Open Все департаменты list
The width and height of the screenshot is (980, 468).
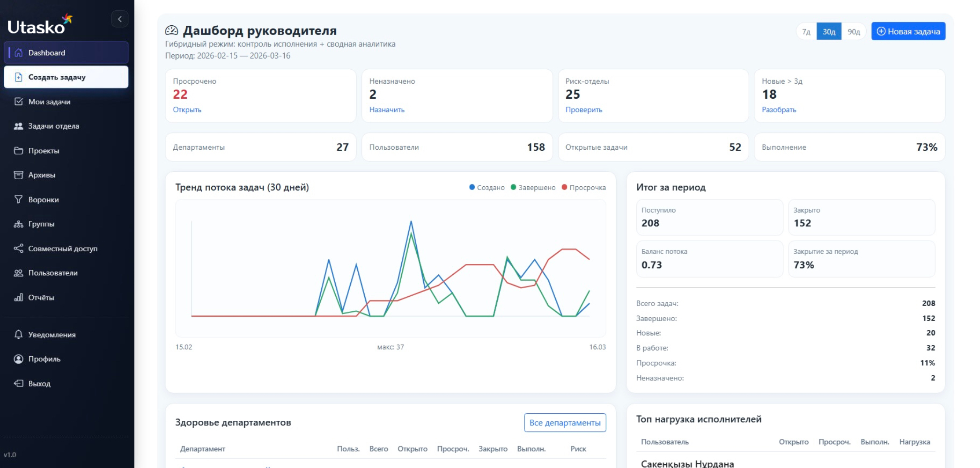tap(565, 422)
